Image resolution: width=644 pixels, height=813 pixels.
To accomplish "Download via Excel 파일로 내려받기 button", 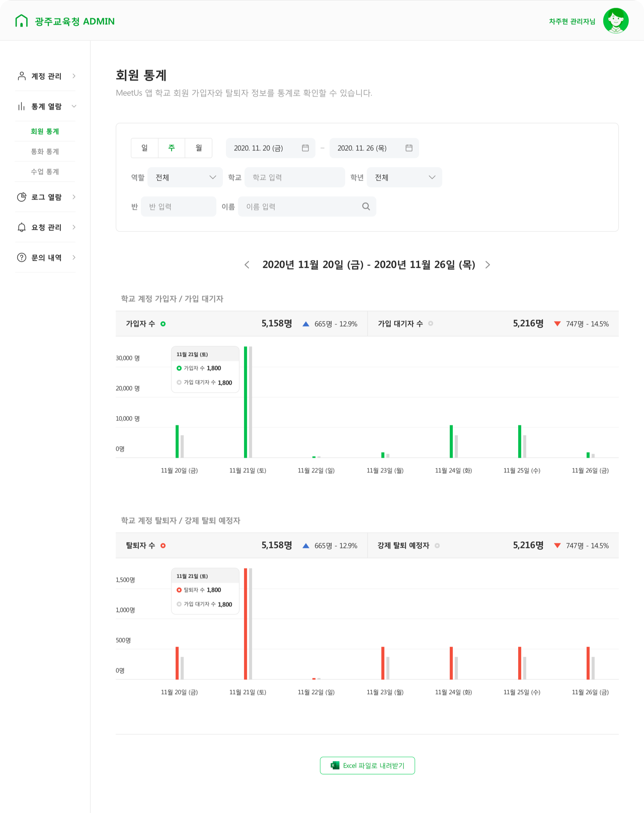I will click(x=367, y=765).
